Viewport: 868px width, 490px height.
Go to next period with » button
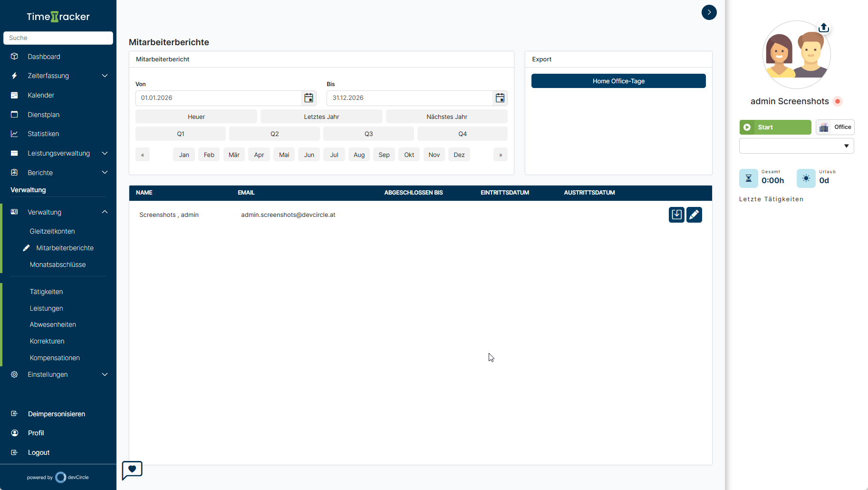(x=501, y=155)
